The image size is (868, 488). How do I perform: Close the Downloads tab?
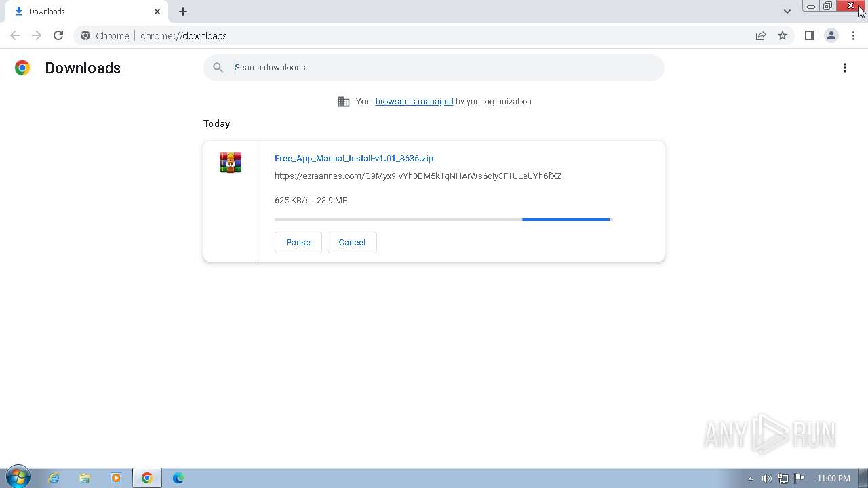point(157,12)
